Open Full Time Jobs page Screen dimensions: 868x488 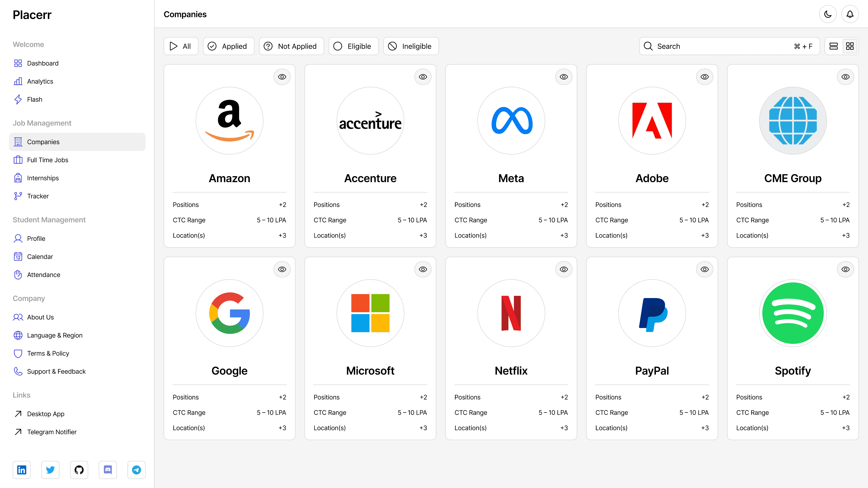[x=77, y=160]
